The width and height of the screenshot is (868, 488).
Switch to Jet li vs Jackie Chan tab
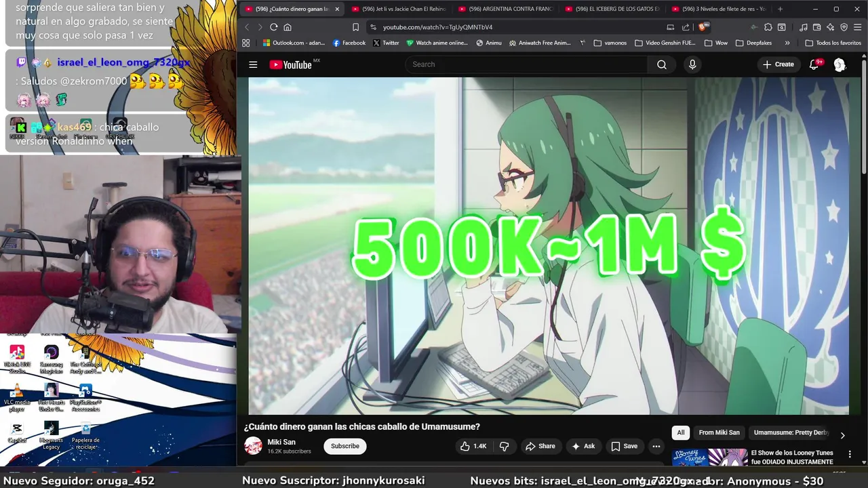point(397,9)
